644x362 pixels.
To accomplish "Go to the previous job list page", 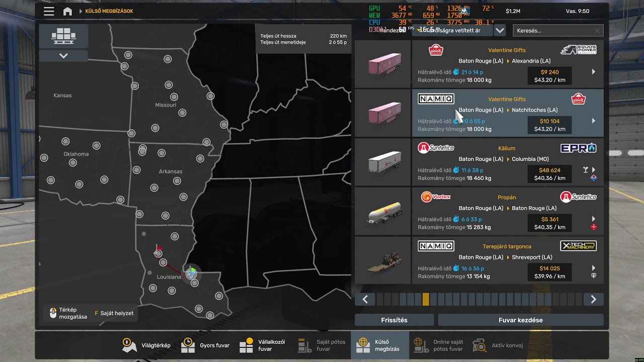I will (365, 299).
